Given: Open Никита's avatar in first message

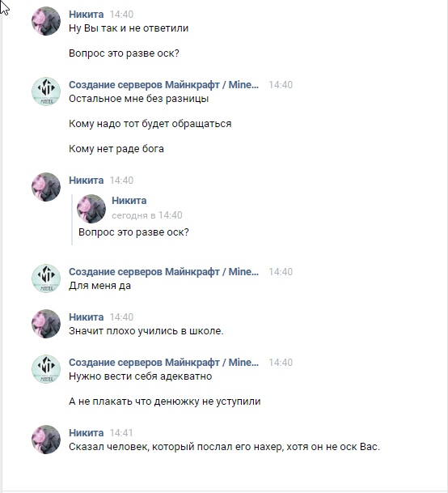Looking at the screenshot, I should (x=46, y=21).
